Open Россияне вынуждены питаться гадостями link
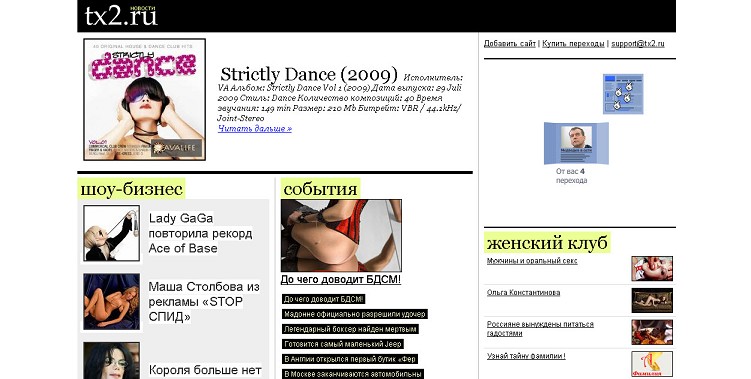This screenshot has width=751, height=379. [x=540, y=329]
